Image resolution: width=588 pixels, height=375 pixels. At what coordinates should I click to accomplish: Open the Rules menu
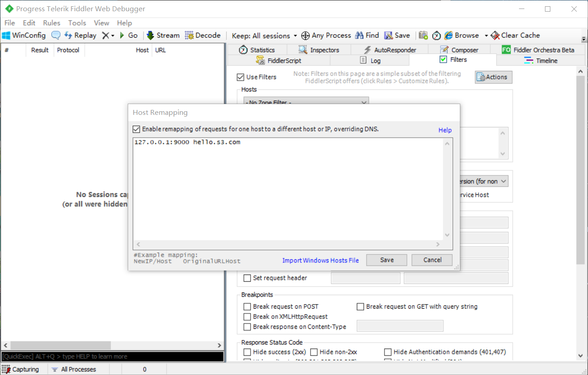coord(52,23)
